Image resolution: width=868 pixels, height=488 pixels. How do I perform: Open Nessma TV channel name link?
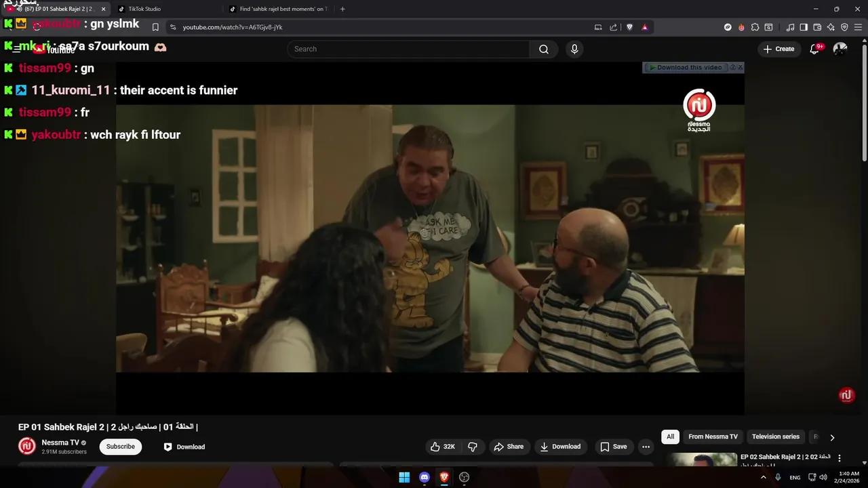60,443
